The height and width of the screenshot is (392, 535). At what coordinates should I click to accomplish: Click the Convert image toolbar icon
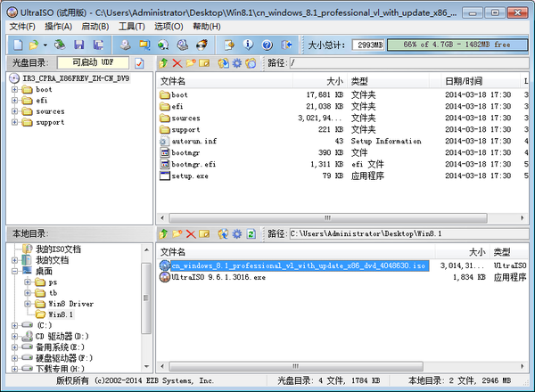pos(163,45)
